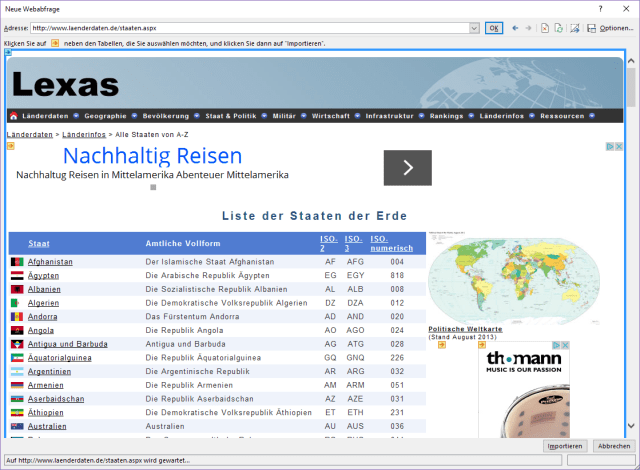Open the Algerien country link
Viewport: 640px width, 470px height.
pos(43,303)
